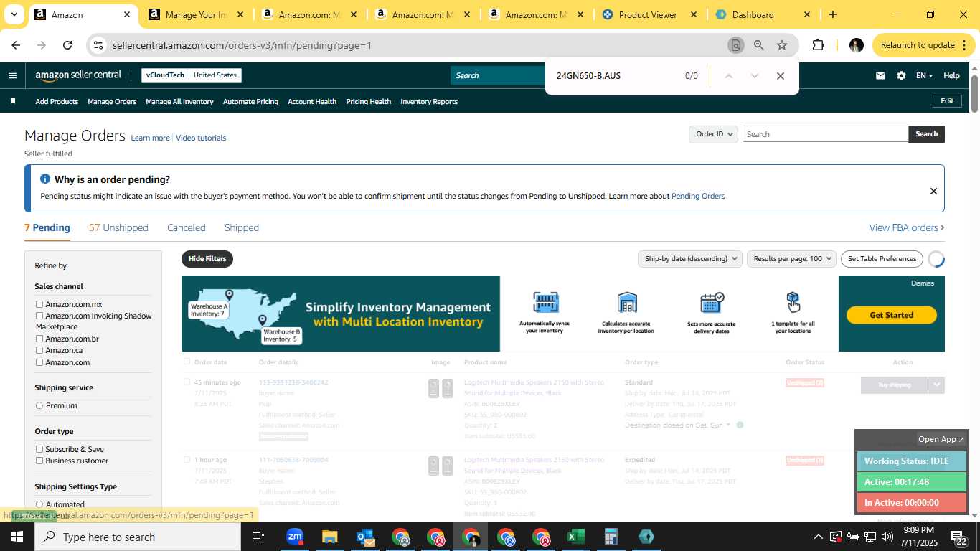This screenshot has height=551, width=980.
Task: Switch to the Pending orders tab
Action: click(x=47, y=227)
